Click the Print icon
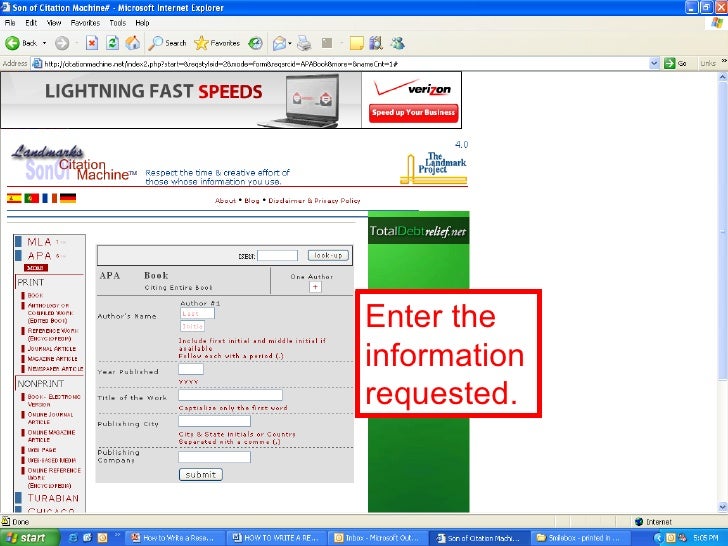 tap(304, 43)
